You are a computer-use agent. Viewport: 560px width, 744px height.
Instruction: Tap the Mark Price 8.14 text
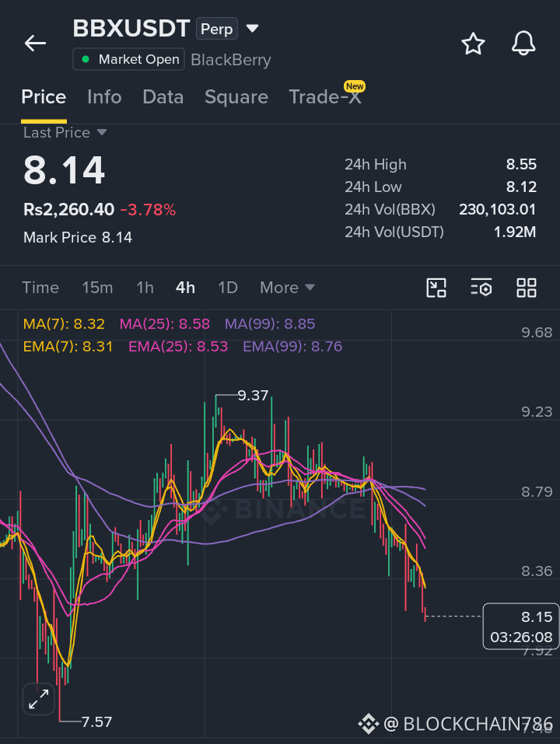pos(78,237)
